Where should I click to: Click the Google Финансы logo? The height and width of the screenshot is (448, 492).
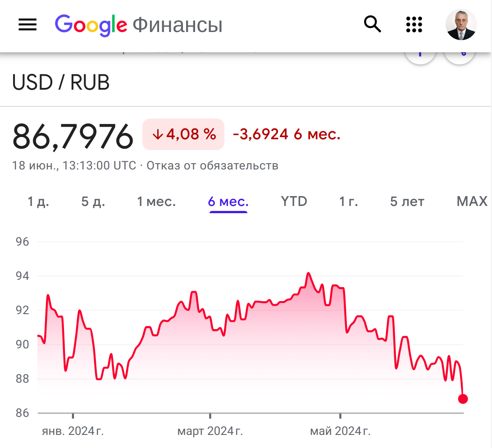pos(138,25)
